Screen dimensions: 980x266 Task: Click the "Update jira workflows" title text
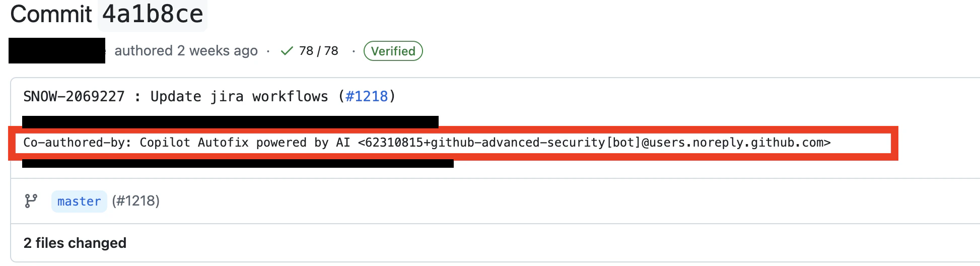pos(239,96)
